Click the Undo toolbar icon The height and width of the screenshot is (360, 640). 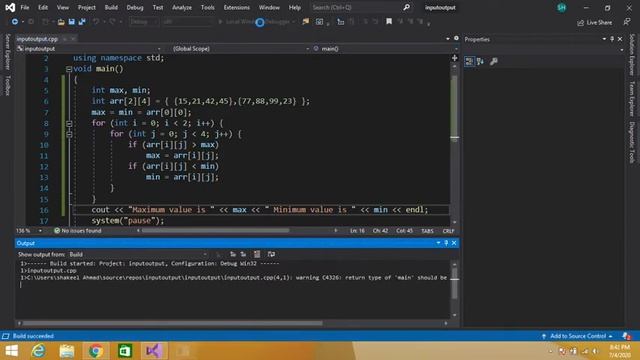pos(96,22)
